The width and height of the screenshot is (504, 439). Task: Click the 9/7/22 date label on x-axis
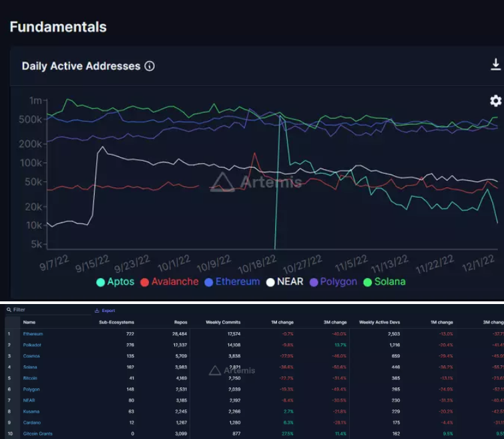point(54,263)
